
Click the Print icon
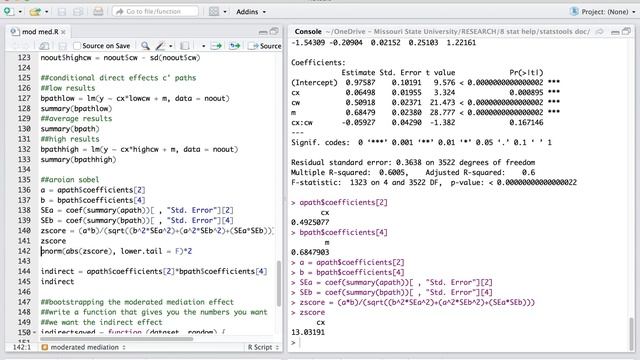[x=98, y=11]
